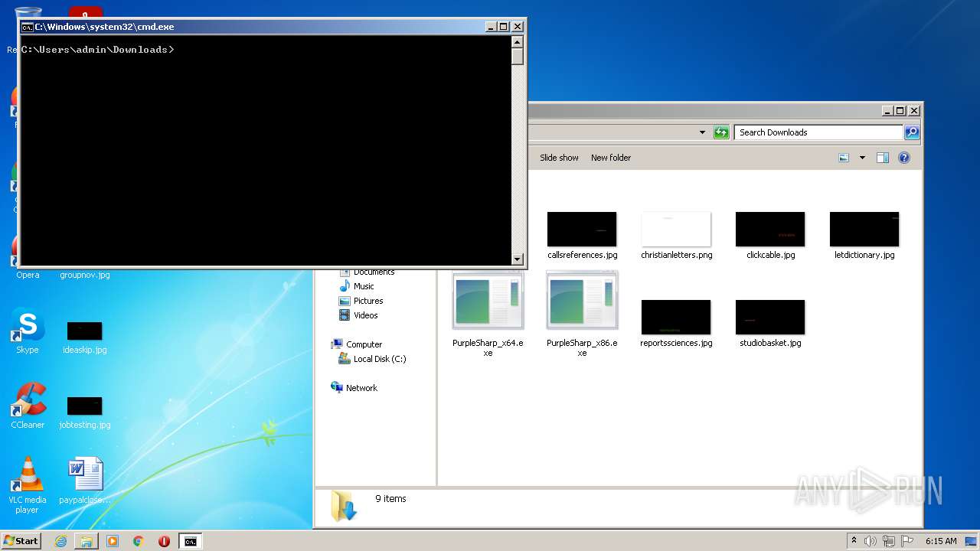The image size is (980, 551).
Task: Select christianletters.png thumbnail
Action: tap(676, 230)
